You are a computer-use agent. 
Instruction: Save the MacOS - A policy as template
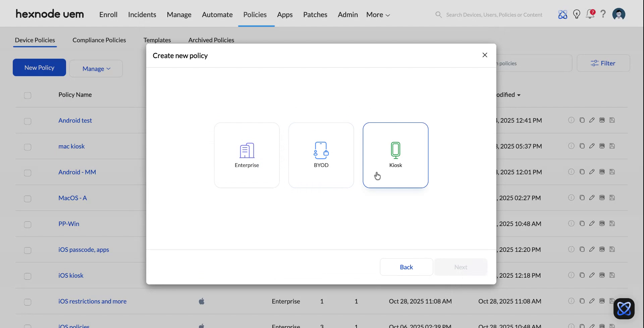(x=612, y=198)
